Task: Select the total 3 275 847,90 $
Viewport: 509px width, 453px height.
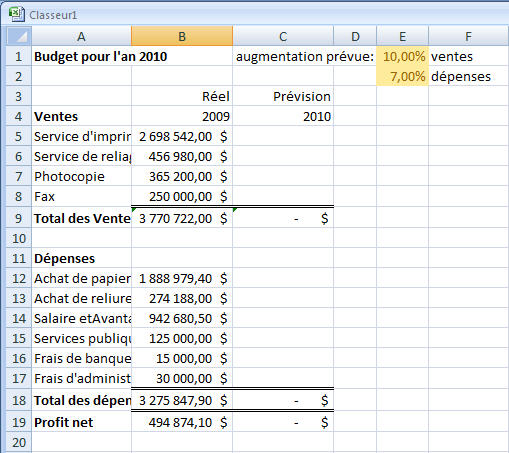Action: (x=182, y=400)
